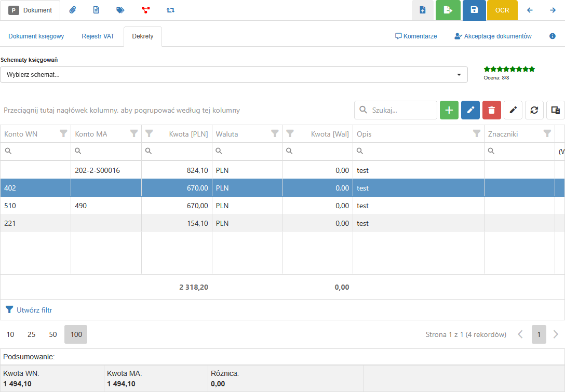Refresh the decree table with the reload icon
Image resolution: width=565 pixels, height=392 pixels.
(x=534, y=110)
